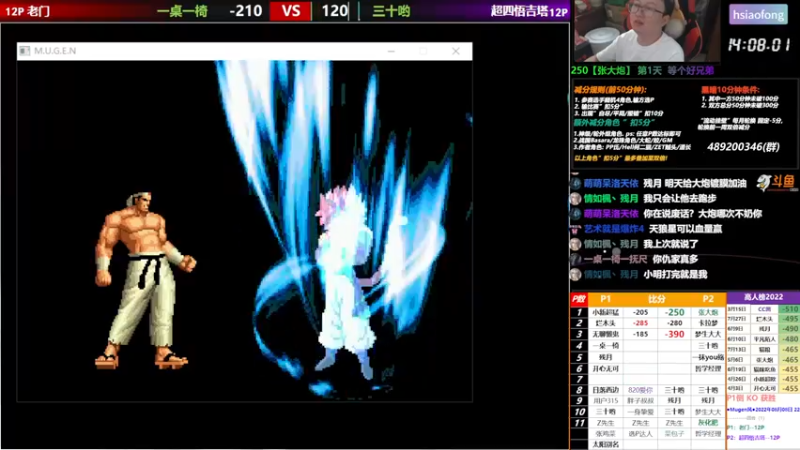Image resolution: width=800 pixels, height=450 pixels.
Task: Click 一桌一椅 in table row 4
Action: pos(606,345)
